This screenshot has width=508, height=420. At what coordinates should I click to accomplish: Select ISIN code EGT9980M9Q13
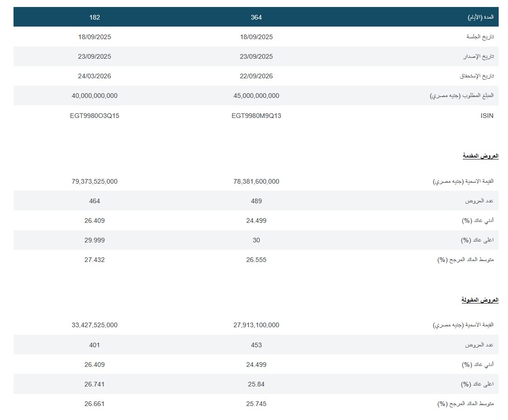(256, 116)
